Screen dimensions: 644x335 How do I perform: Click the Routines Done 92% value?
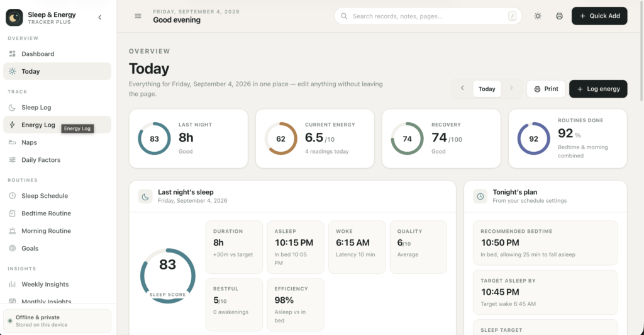coord(569,133)
